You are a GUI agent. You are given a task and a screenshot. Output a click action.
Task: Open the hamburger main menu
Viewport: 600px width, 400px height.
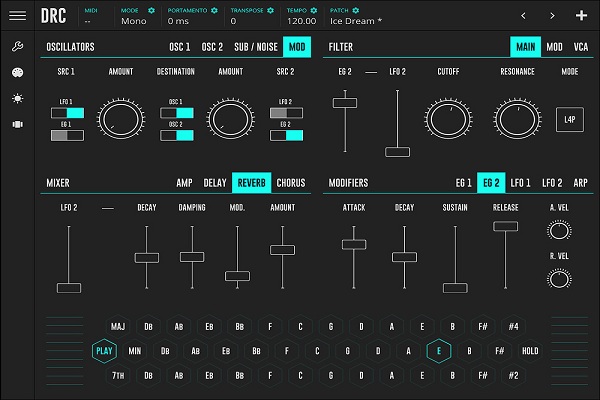click(x=16, y=16)
